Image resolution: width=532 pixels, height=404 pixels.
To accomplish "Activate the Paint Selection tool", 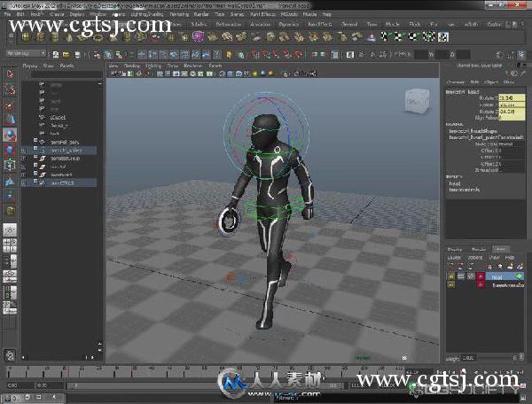I will coord(10,105).
